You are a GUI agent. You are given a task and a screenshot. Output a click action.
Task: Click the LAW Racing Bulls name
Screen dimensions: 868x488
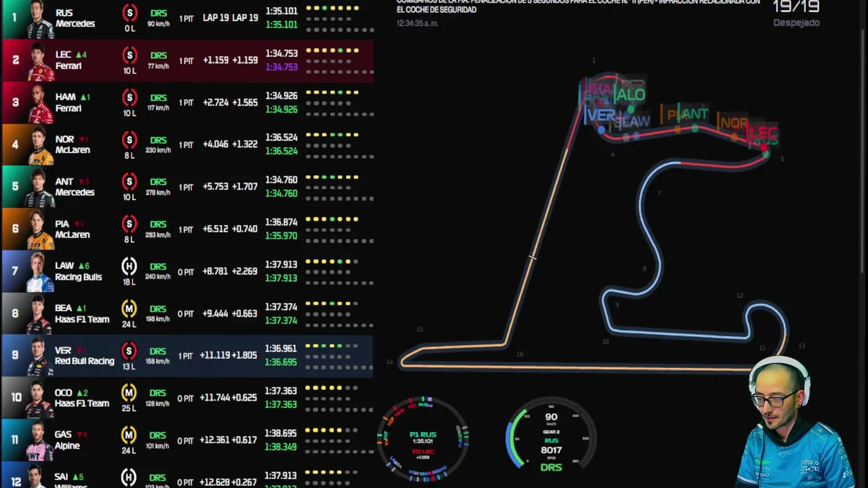click(79, 271)
